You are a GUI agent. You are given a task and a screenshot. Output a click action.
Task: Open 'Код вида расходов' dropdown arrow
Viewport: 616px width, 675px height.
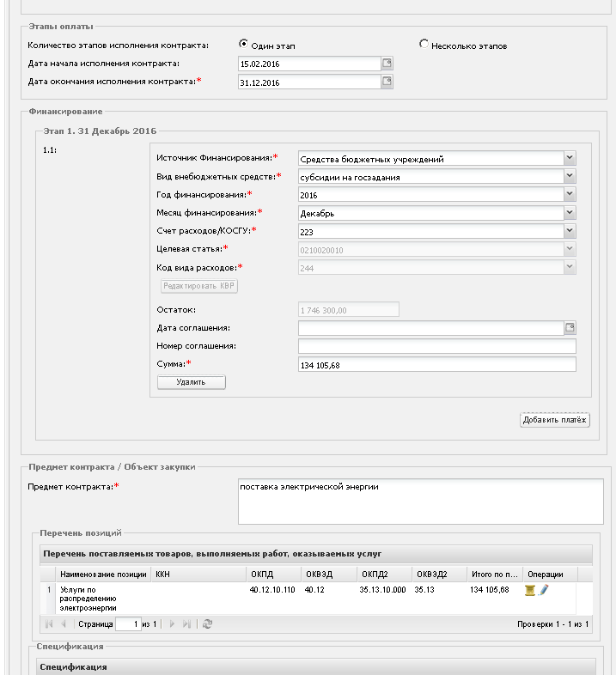[570, 267]
